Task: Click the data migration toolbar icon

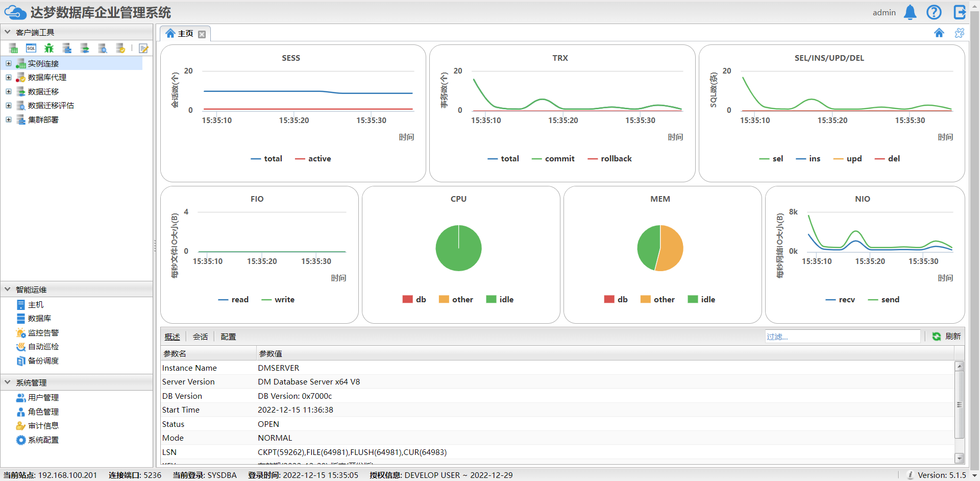Action: point(85,49)
